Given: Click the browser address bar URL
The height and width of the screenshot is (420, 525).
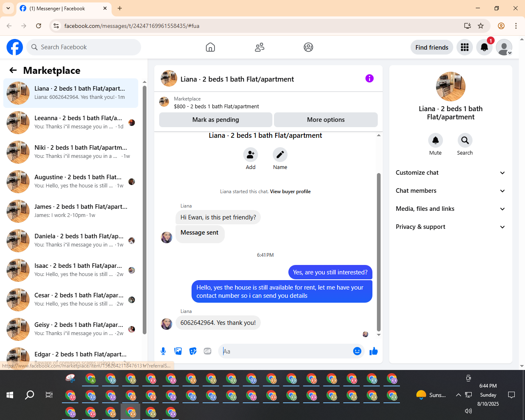Looking at the screenshot, I should tap(132, 26).
